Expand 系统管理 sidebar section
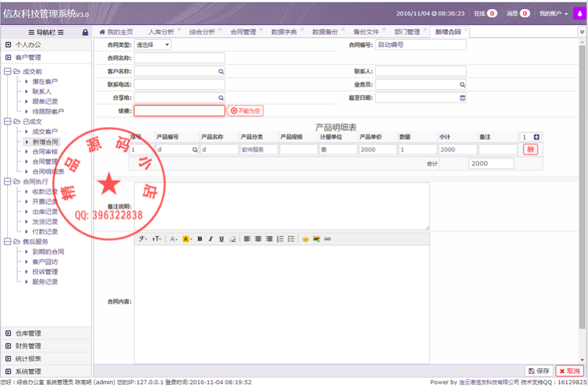Viewport: 588px width, 386px height. (46, 372)
